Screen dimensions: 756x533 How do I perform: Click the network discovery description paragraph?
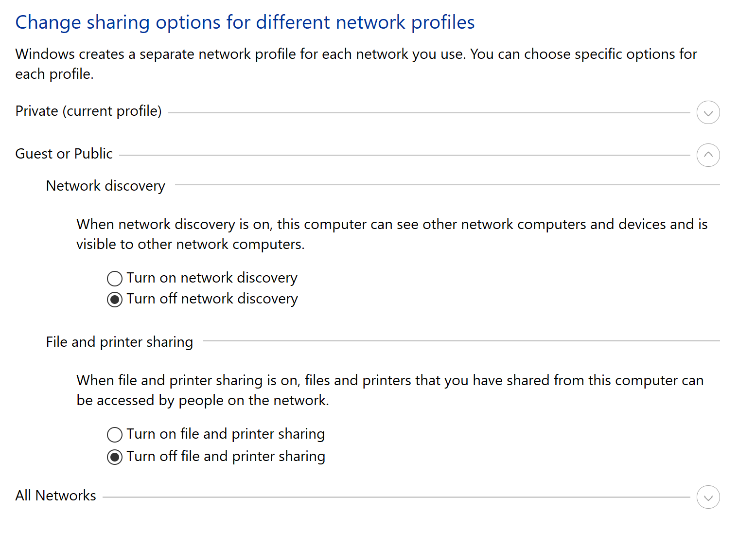(392, 234)
